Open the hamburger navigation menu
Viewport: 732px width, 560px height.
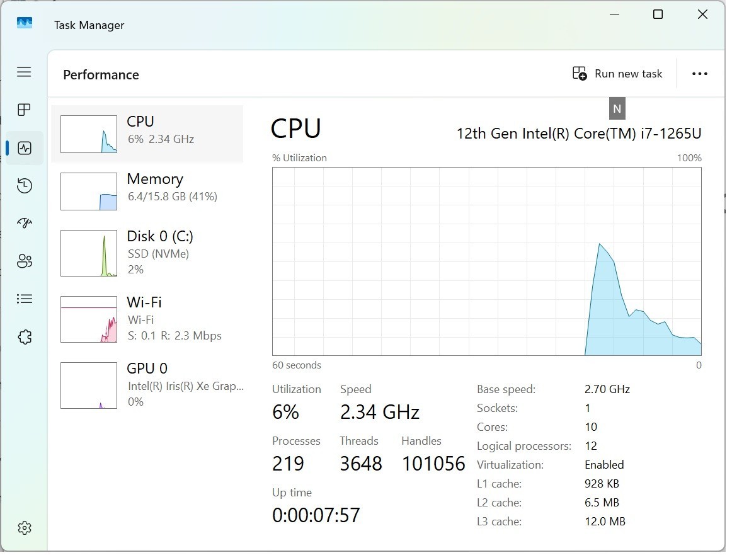[x=25, y=72]
